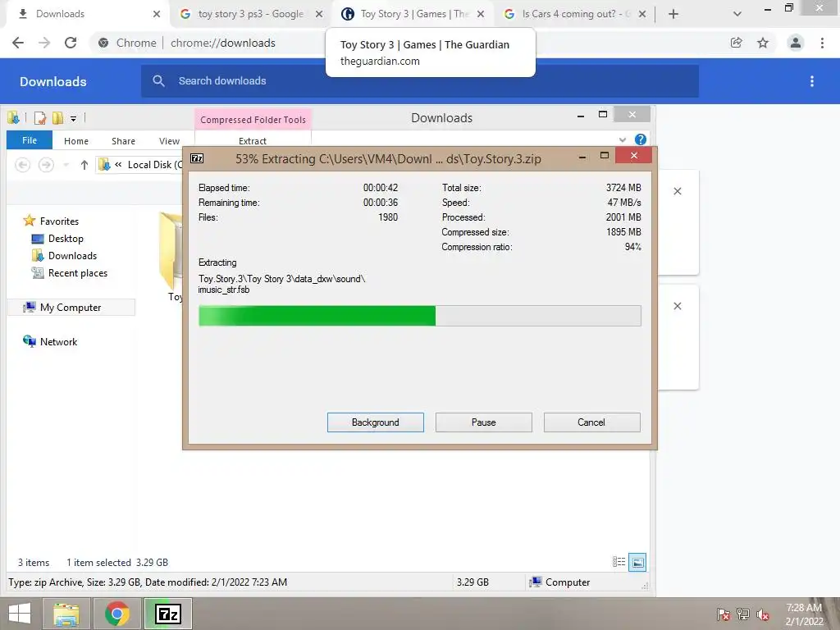Remove second download entry with X
Viewport: 840px width, 630px height.
pyautogui.click(x=677, y=306)
